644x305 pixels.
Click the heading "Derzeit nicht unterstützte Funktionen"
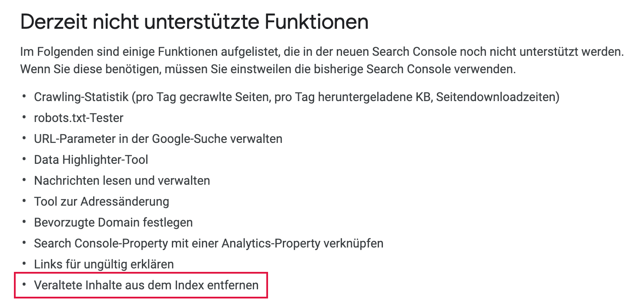pyautogui.click(x=194, y=22)
